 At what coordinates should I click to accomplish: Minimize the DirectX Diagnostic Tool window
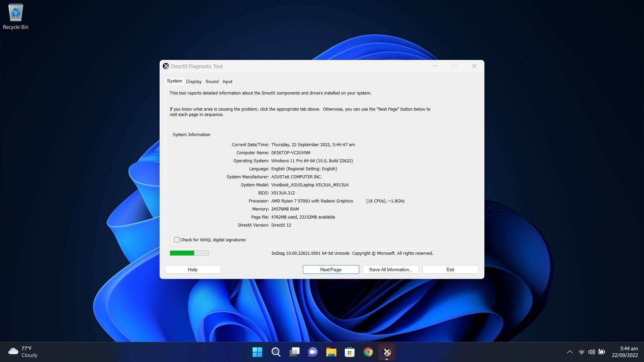(x=435, y=66)
